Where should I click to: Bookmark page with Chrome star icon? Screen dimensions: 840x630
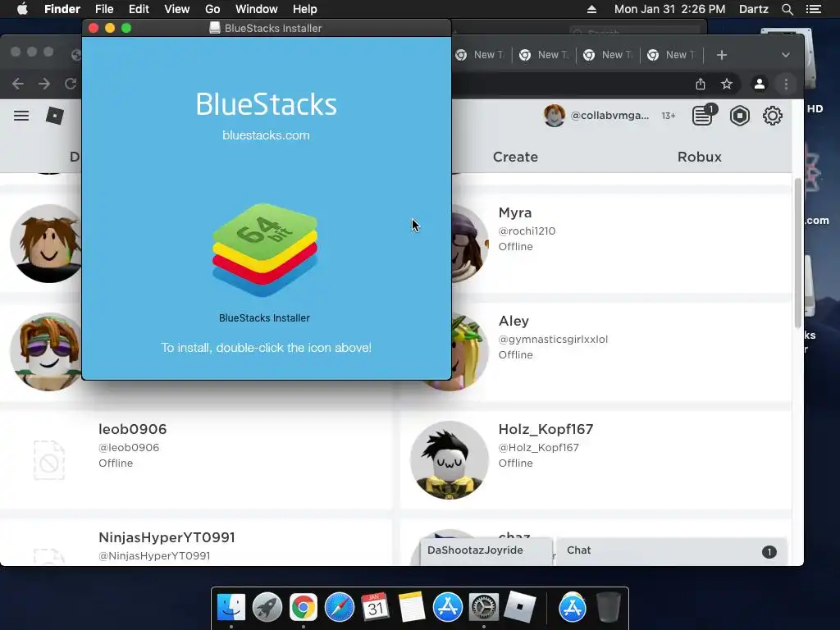[727, 84]
